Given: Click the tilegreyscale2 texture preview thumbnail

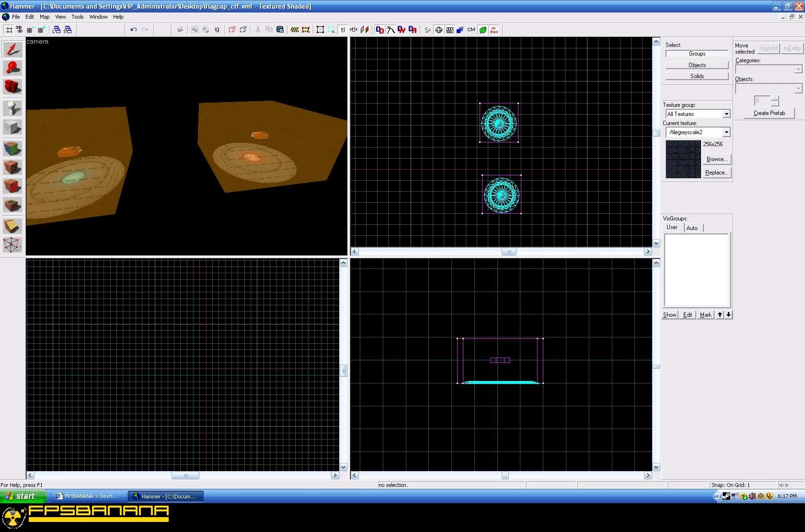Looking at the screenshot, I should 683,160.
